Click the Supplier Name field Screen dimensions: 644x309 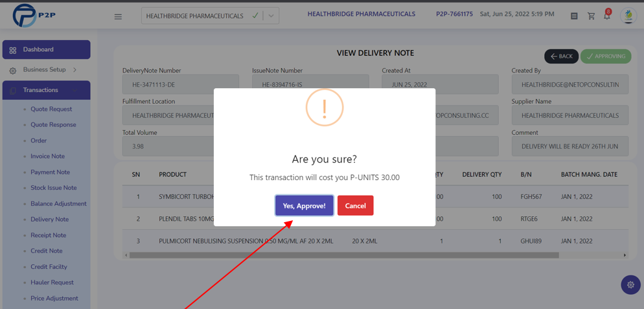point(570,115)
